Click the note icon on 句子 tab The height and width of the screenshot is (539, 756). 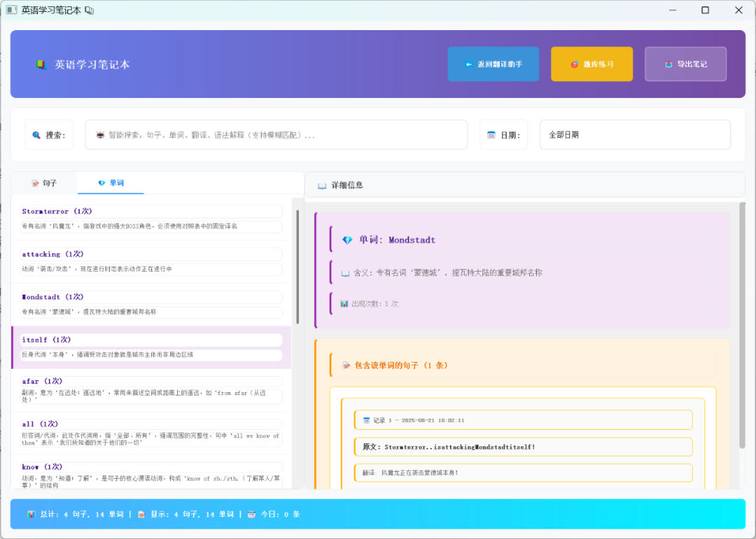pos(35,183)
